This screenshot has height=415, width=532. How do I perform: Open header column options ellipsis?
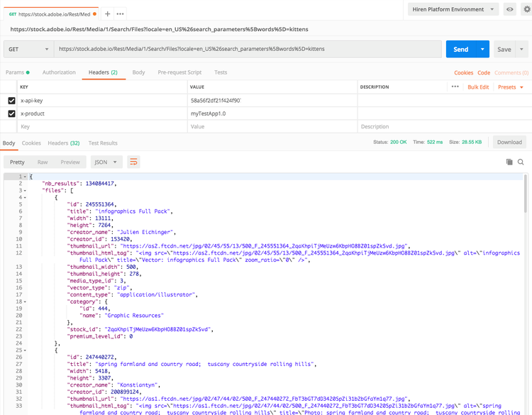(455, 87)
